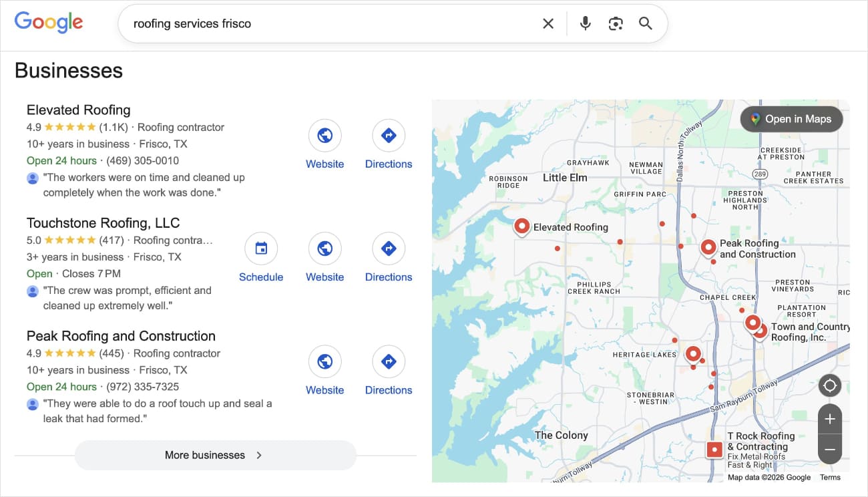Click the Peak Roofing and Construction map marker

(x=708, y=248)
